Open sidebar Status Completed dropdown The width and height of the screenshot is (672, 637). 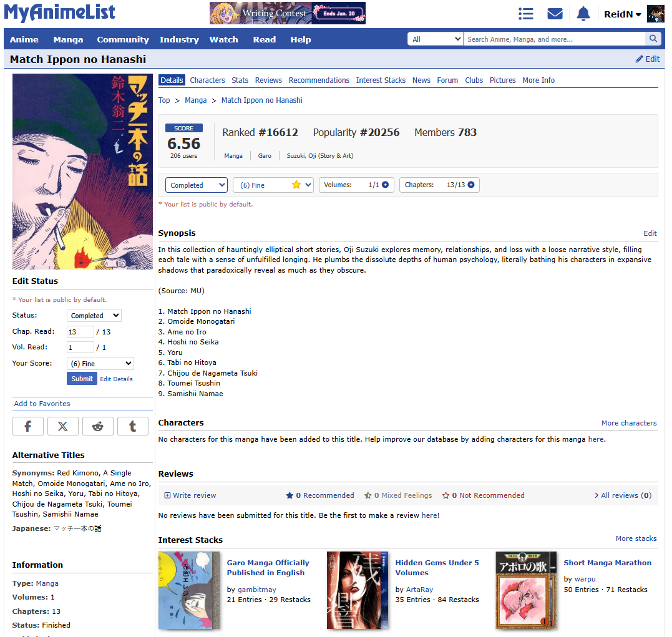pyautogui.click(x=94, y=316)
